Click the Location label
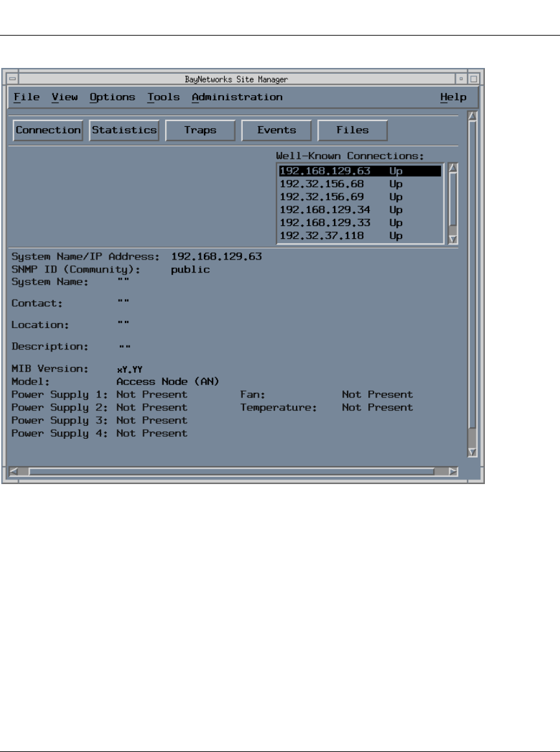Screen dimensions: 560x752 (40, 325)
